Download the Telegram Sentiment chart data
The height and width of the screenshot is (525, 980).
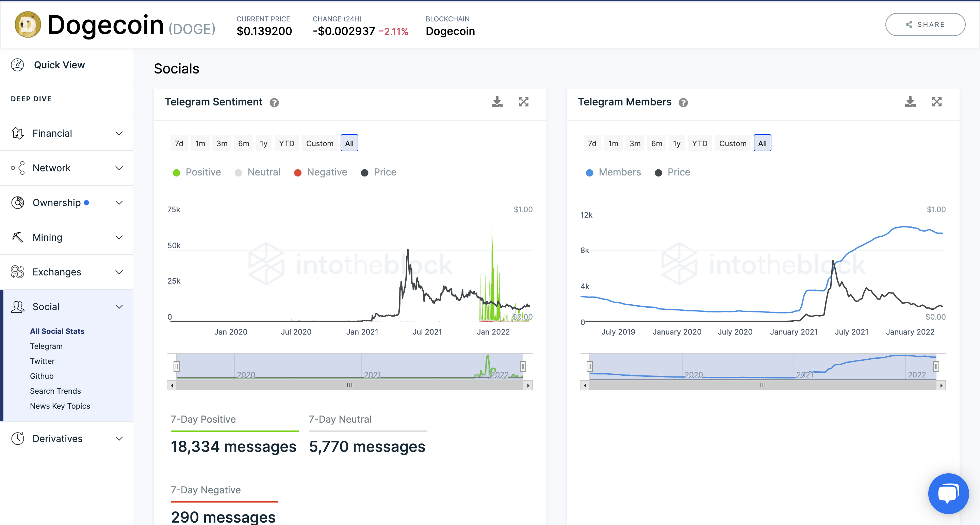[497, 102]
